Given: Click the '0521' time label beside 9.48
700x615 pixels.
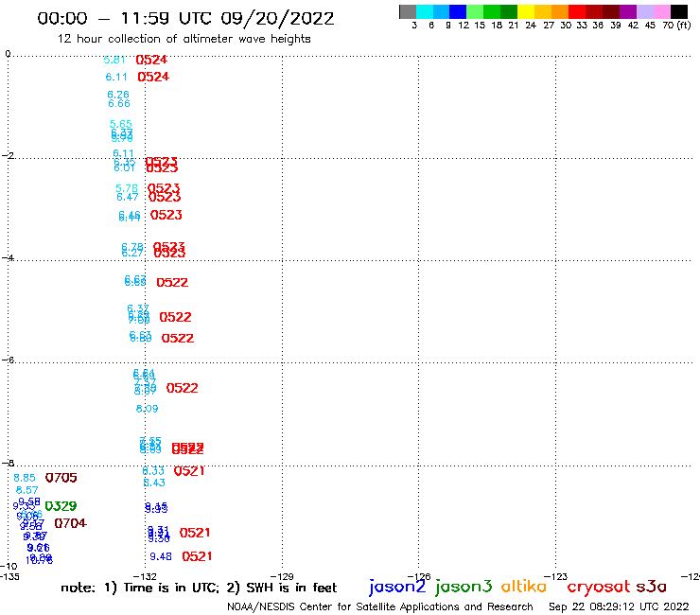Looking at the screenshot, I should coord(198,556).
